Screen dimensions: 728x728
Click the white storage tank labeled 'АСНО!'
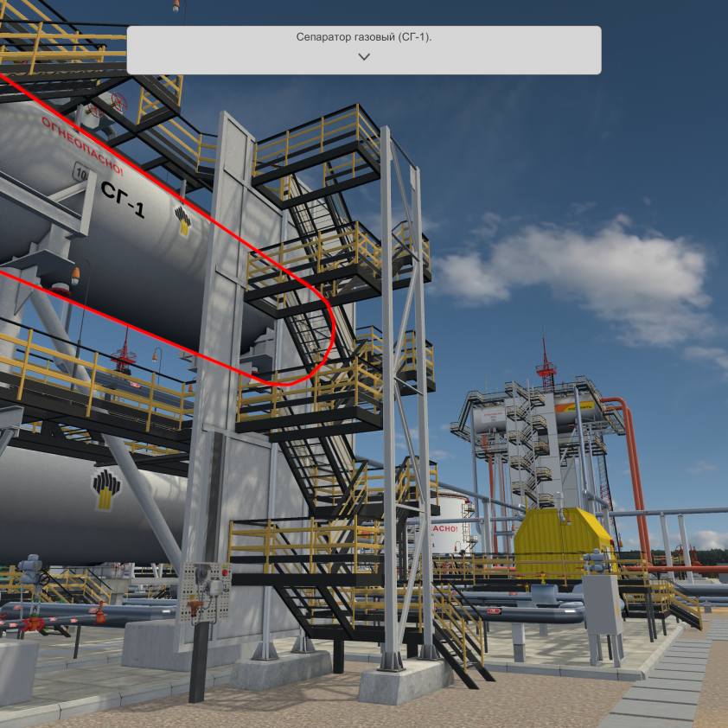(x=446, y=529)
